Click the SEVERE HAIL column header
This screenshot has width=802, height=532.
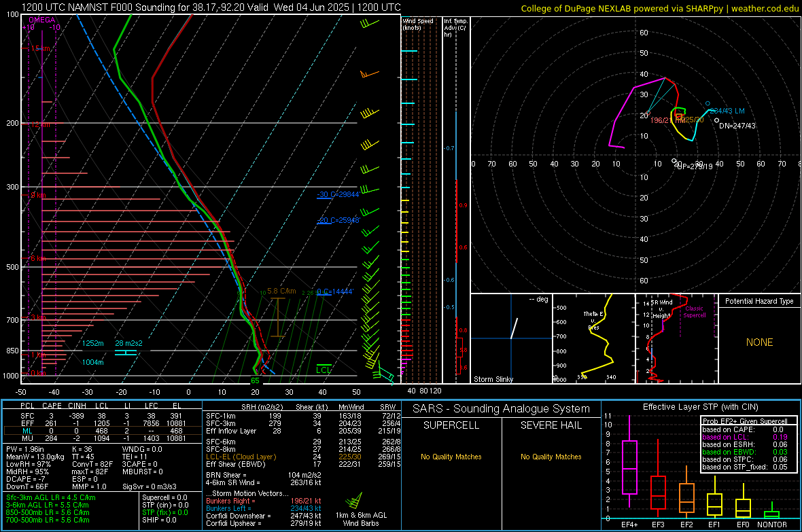(x=551, y=425)
